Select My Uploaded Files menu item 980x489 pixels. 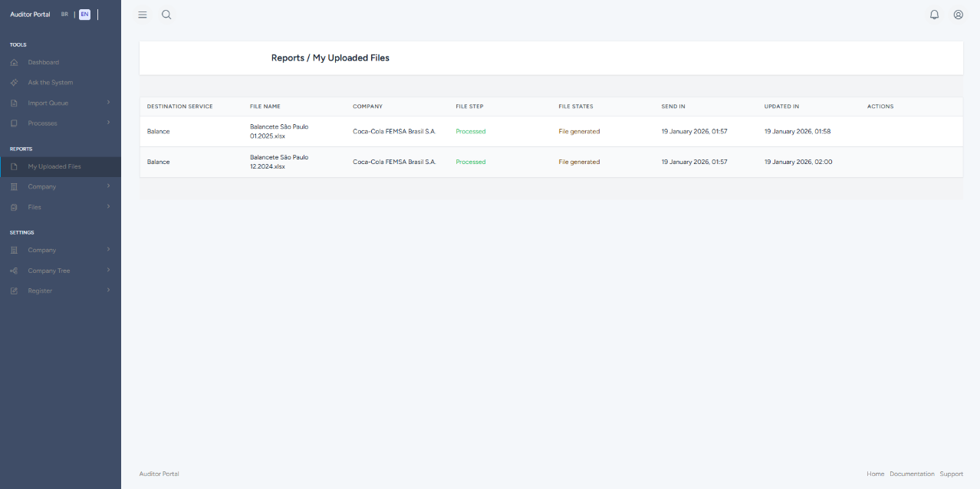click(x=61, y=166)
